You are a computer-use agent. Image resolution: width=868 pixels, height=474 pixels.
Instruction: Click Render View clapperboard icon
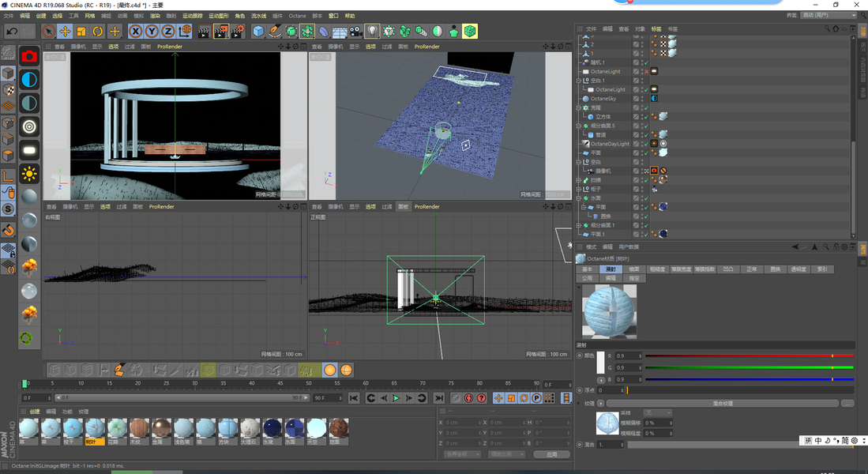click(205, 32)
